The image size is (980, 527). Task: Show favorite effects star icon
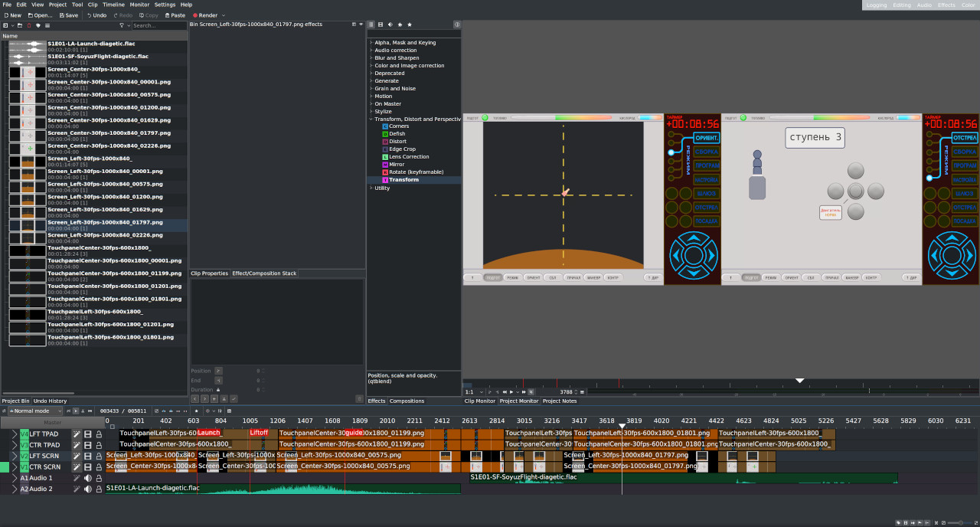(409, 25)
